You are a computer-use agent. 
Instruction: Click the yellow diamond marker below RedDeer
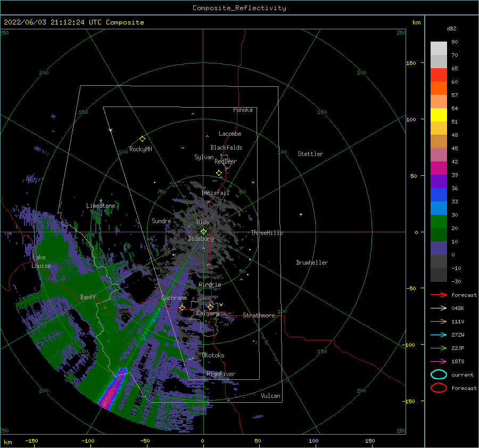(x=219, y=173)
